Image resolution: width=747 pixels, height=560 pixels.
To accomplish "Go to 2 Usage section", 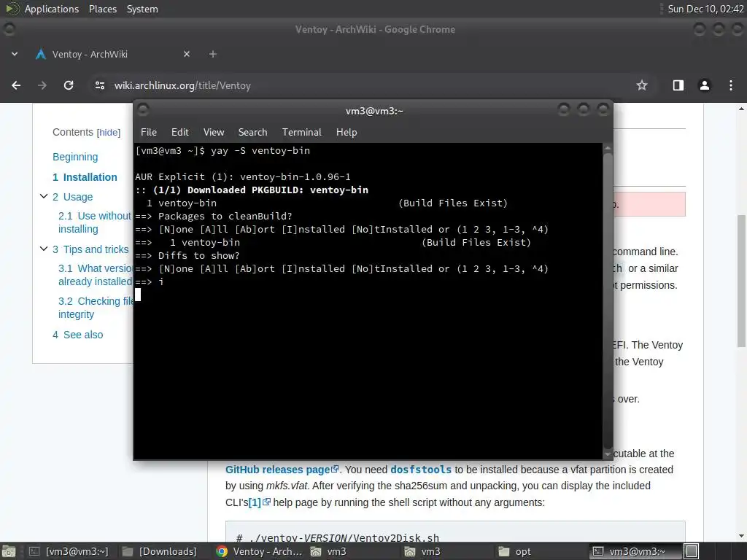I will (x=72, y=197).
